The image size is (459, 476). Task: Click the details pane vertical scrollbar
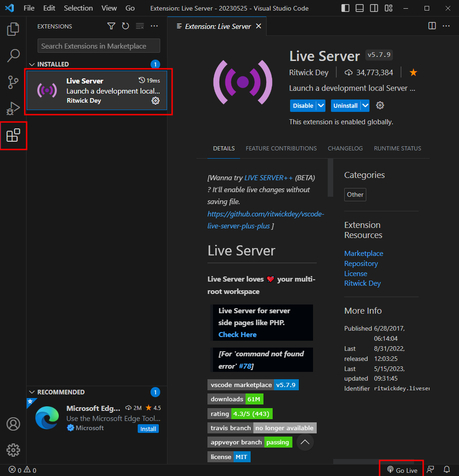(x=330, y=177)
